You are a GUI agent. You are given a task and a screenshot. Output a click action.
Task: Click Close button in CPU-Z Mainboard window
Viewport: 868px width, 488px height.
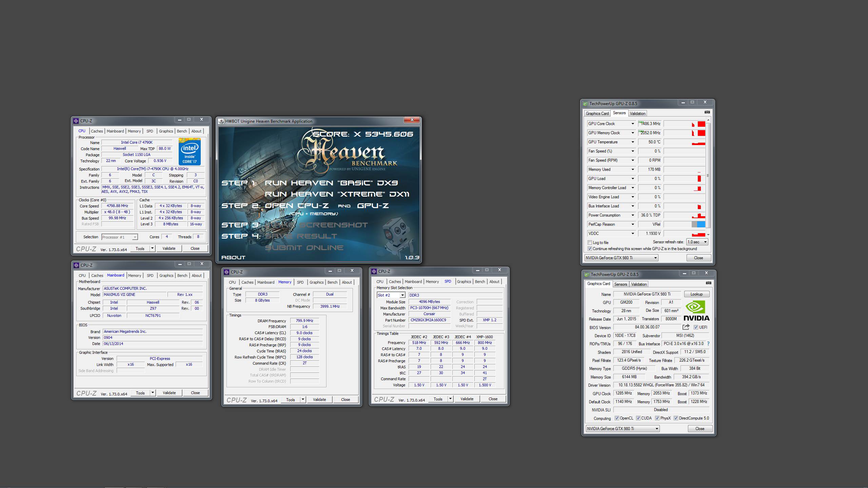click(195, 393)
